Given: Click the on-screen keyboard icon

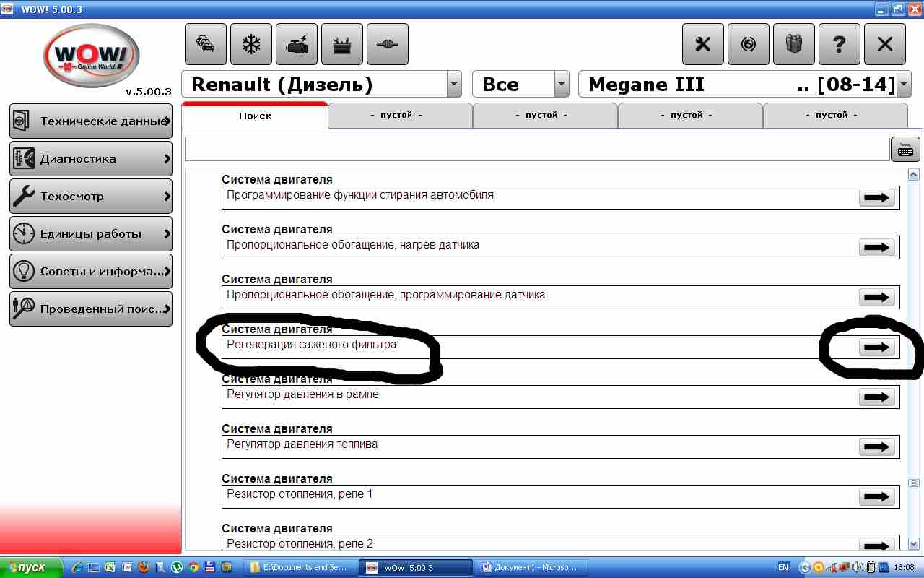Looking at the screenshot, I should point(905,150).
